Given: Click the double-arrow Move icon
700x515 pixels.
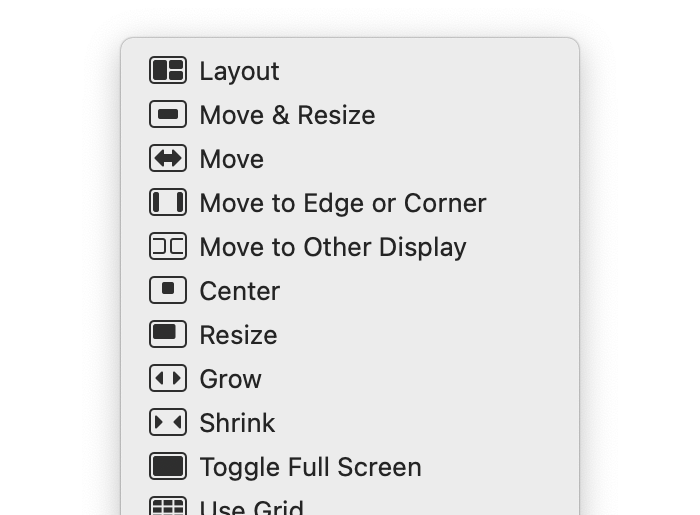Looking at the screenshot, I should click(168, 159).
